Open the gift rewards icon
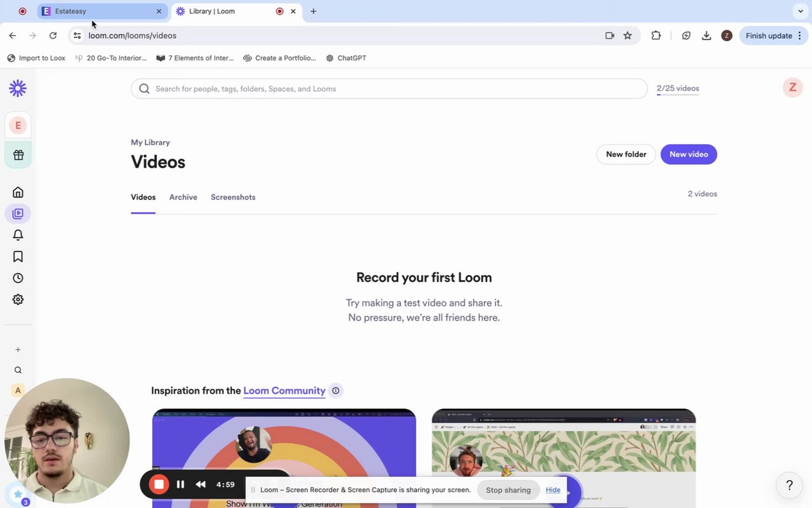The image size is (812, 508). [18, 155]
